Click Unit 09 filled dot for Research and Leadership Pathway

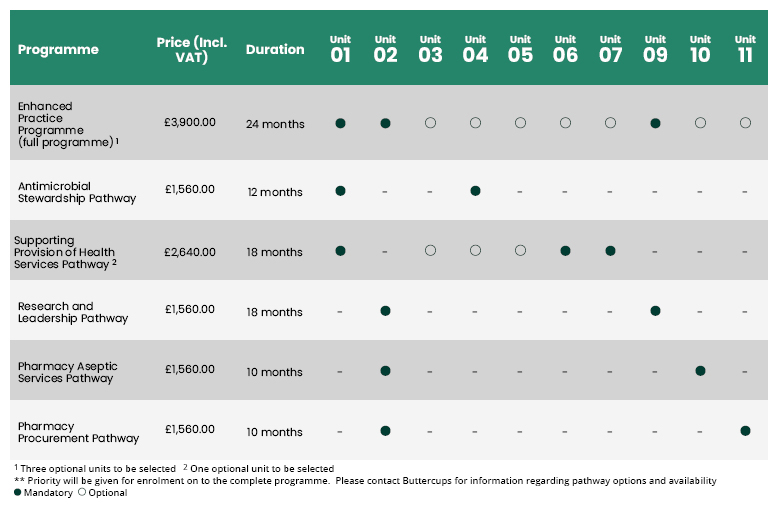pos(655,311)
